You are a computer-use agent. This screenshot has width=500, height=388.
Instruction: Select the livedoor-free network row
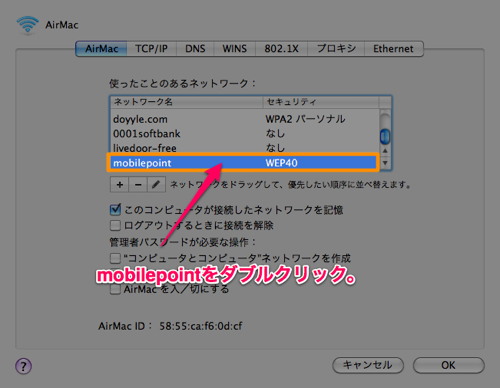pyautogui.click(x=245, y=148)
